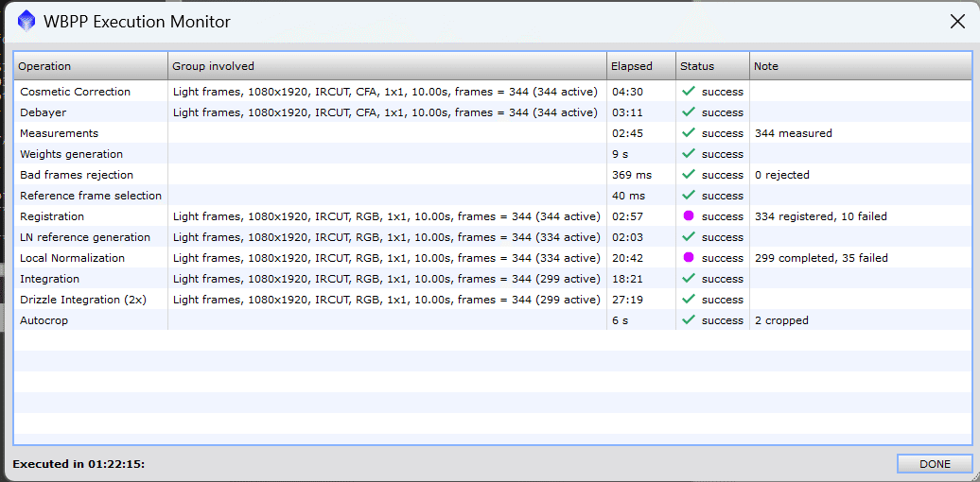Click the '334 registered, 10 failed' note
This screenshot has height=482, width=980.
coord(821,216)
